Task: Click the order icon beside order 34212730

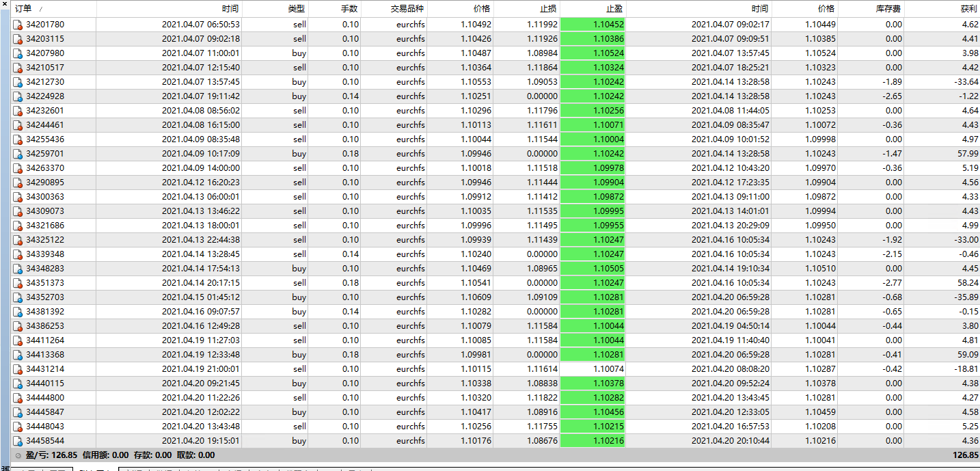Action: tap(18, 82)
